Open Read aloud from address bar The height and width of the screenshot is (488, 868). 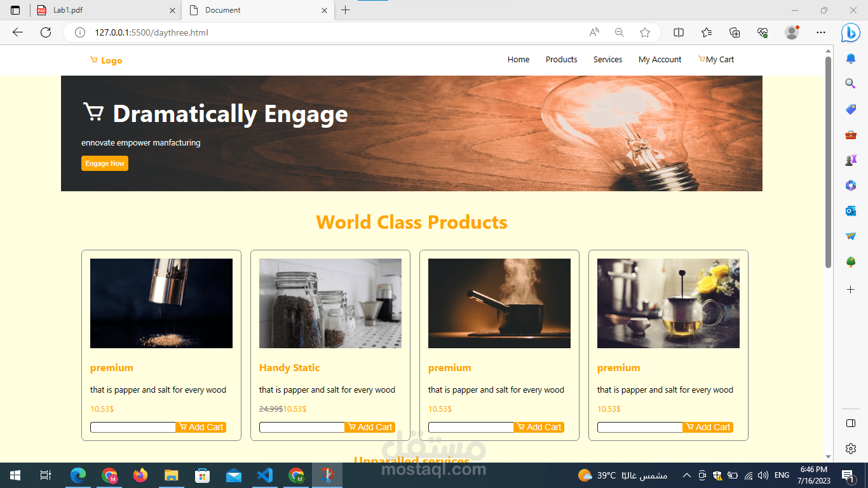pos(595,32)
